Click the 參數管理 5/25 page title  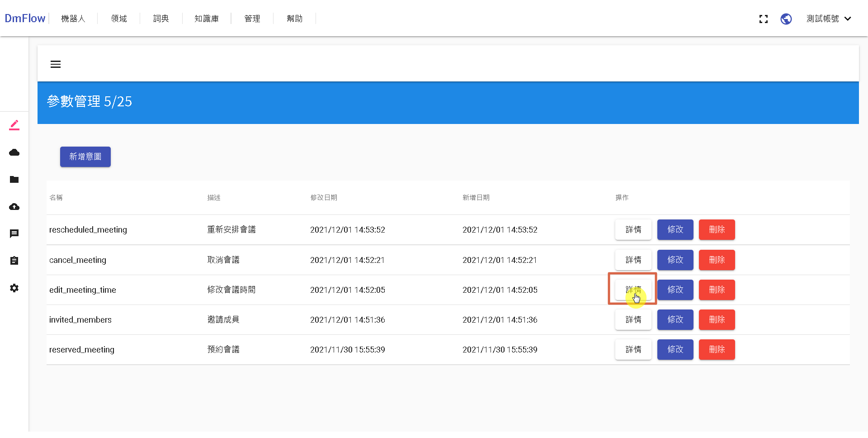(x=90, y=101)
